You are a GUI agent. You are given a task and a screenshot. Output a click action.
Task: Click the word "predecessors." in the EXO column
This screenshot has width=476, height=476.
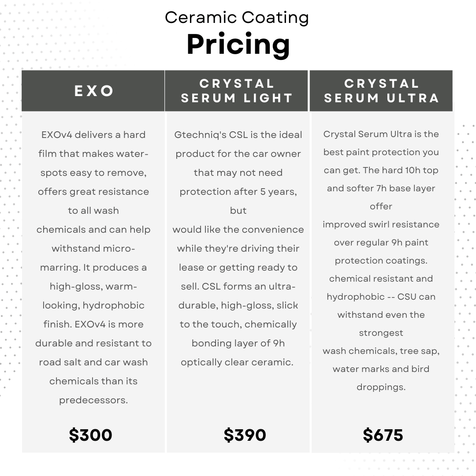point(93,400)
